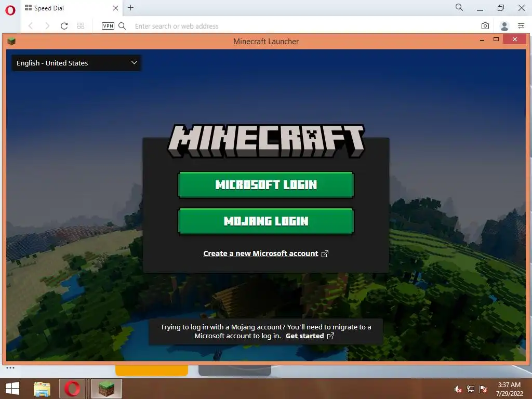Screen dimensions: 532x399
Task: Open the Windows Start button
Action: click(x=12, y=389)
